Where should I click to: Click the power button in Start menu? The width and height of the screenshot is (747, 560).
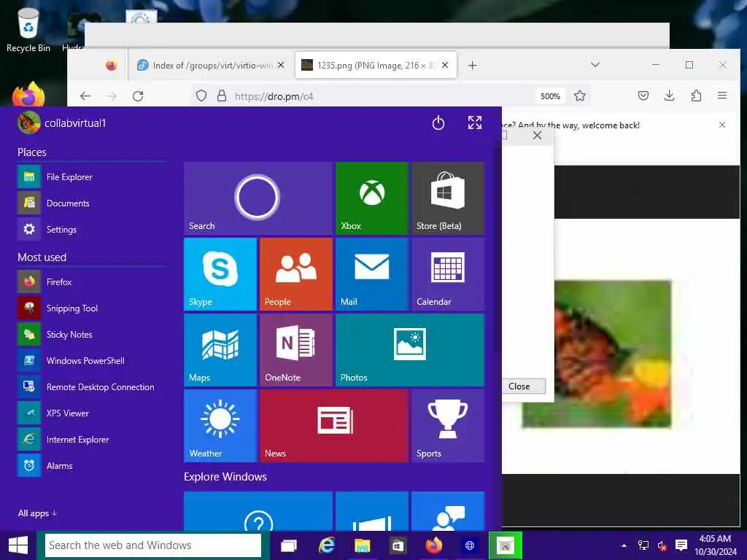pyautogui.click(x=438, y=123)
